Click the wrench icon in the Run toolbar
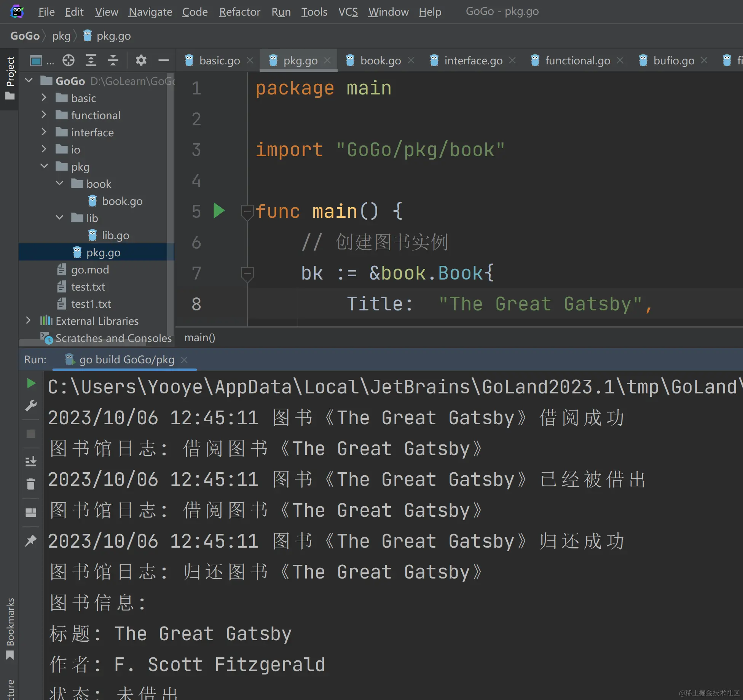The height and width of the screenshot is (700, 743). coord(31,405)
